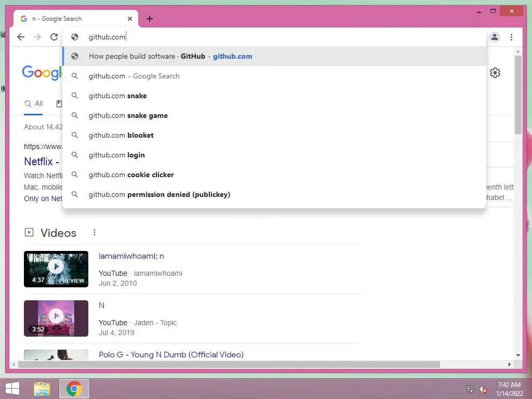This screenshot has height=399, width=532.
Task: Select suggestion 'github.com permission denied (publickey)'
Action: [274, 194]
